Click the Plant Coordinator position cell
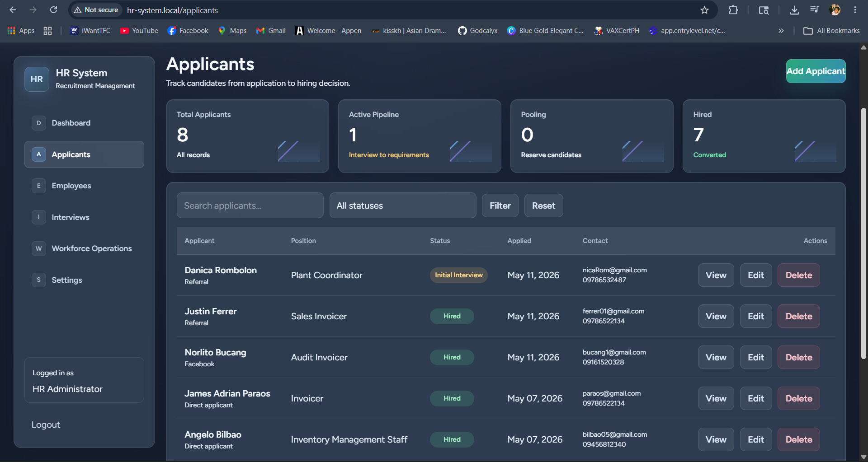868x462 pixels. click(x=326, y=275)
